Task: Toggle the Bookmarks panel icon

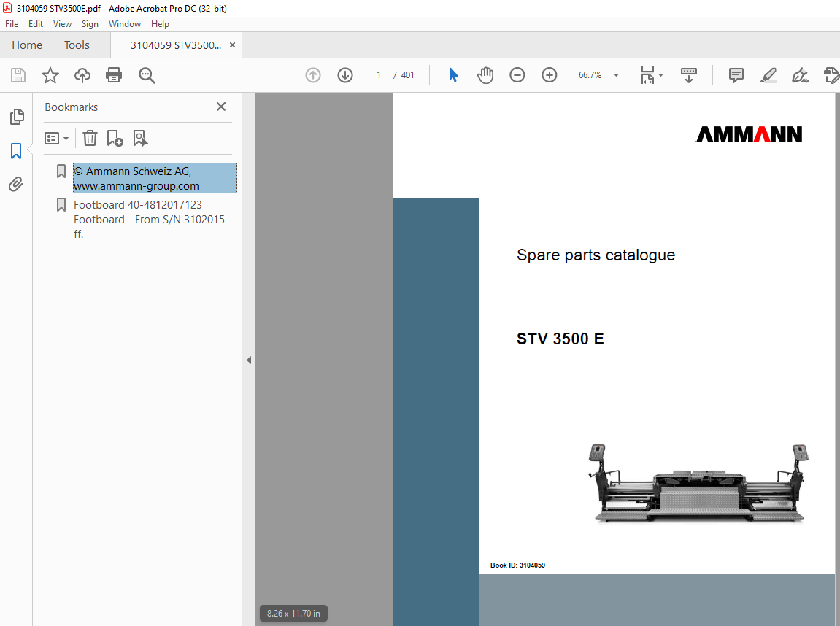Action: pos(16,151)
